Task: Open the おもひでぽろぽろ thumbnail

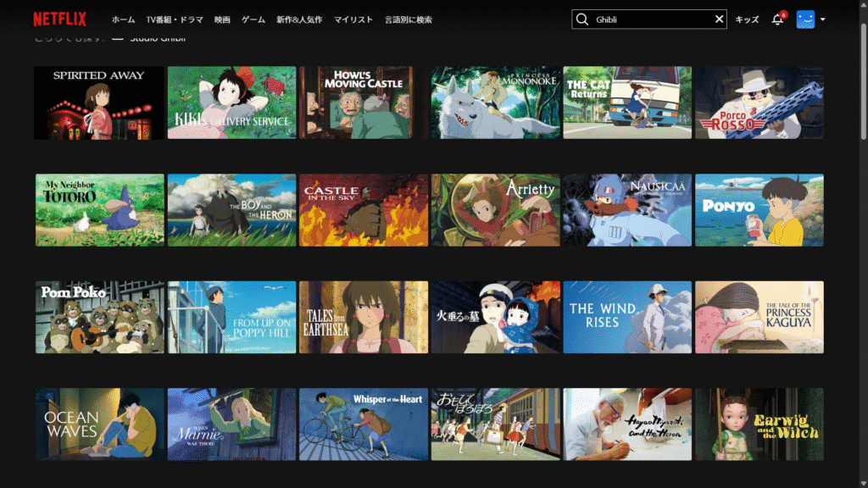Action: pyautogui.click(x=495, y=424)
